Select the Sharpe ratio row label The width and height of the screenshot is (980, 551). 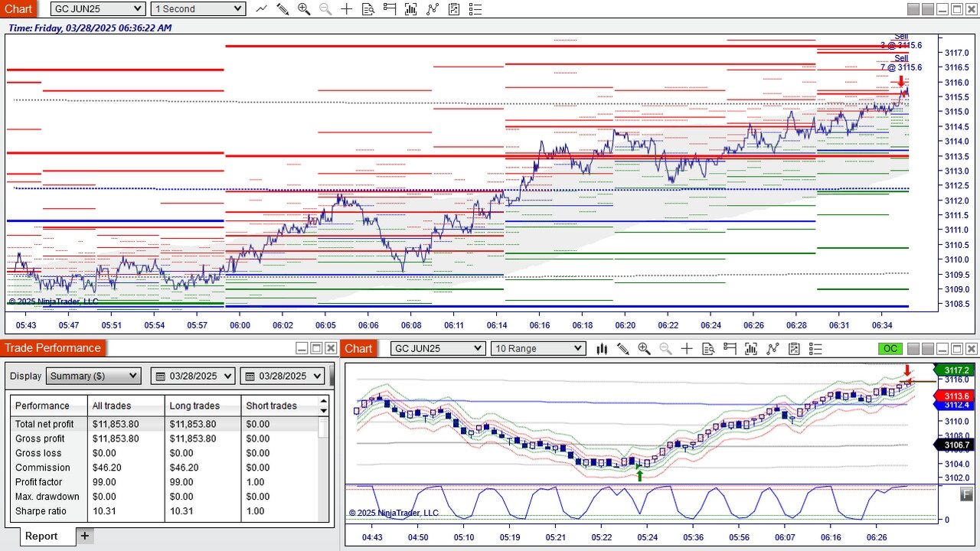(x=41, y=511)
